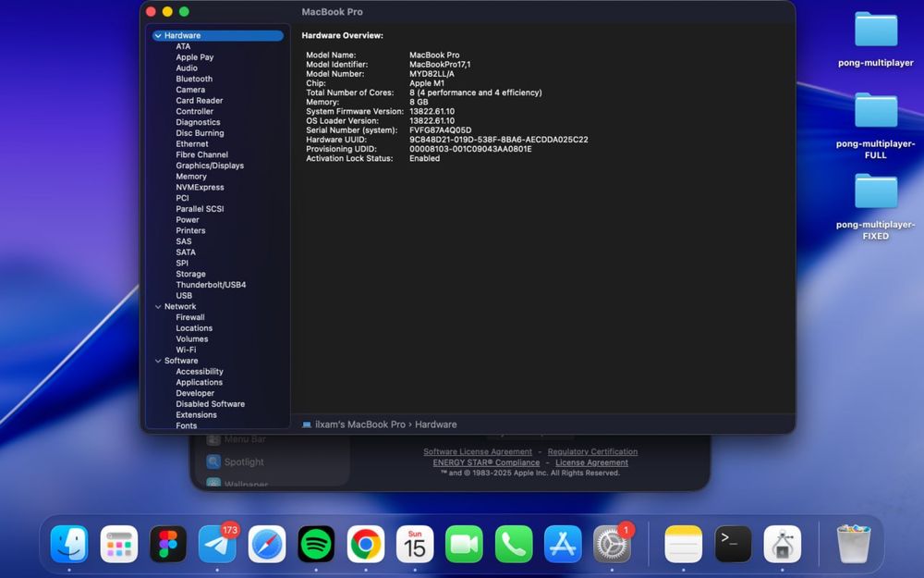
Task: Open the Phone app in dock
Action: coord(514,544)
